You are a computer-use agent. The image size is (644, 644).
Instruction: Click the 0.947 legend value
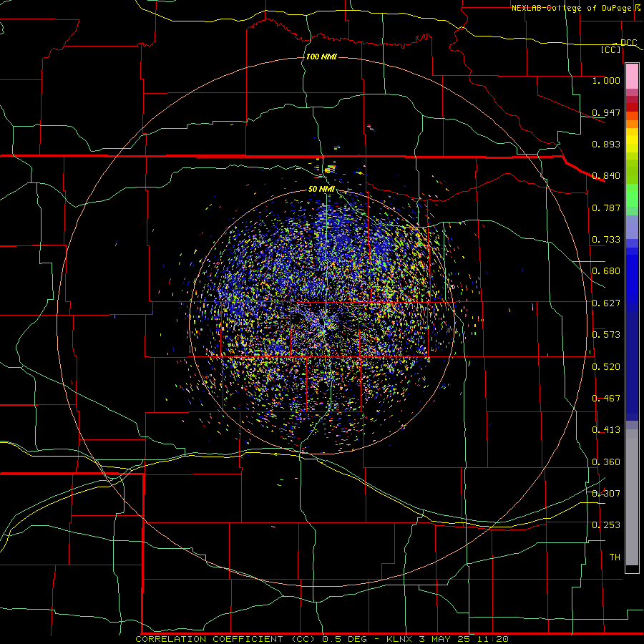tap(606, 112)
